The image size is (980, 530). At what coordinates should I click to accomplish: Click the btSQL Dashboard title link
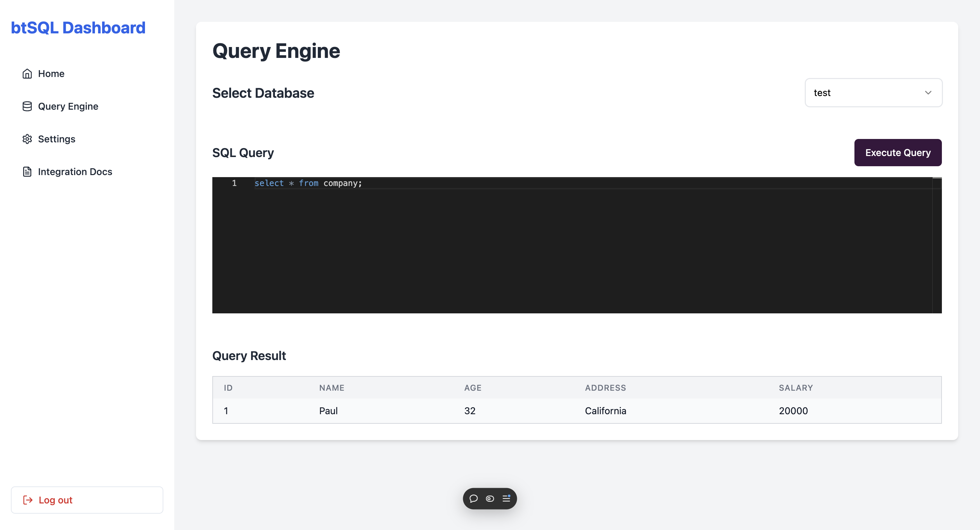(78, 28)
